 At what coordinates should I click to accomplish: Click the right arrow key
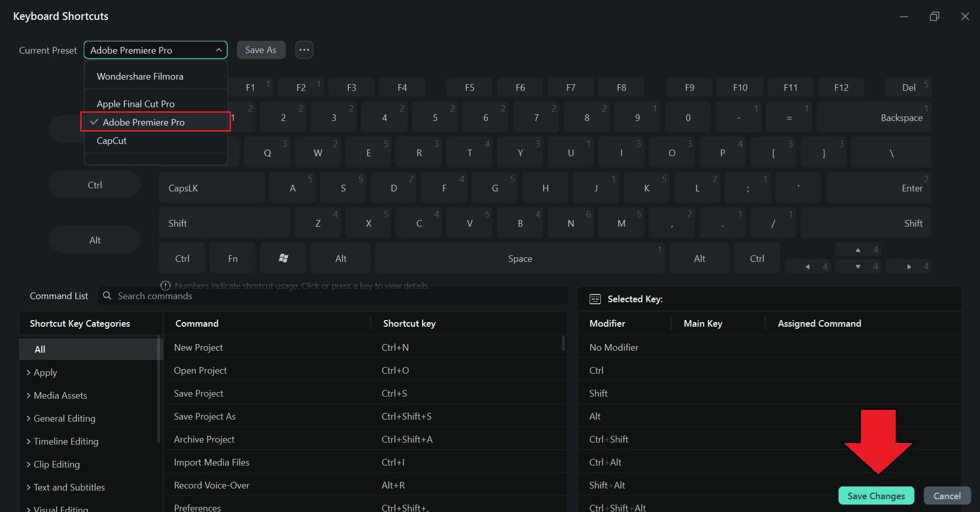coord(909,266)
